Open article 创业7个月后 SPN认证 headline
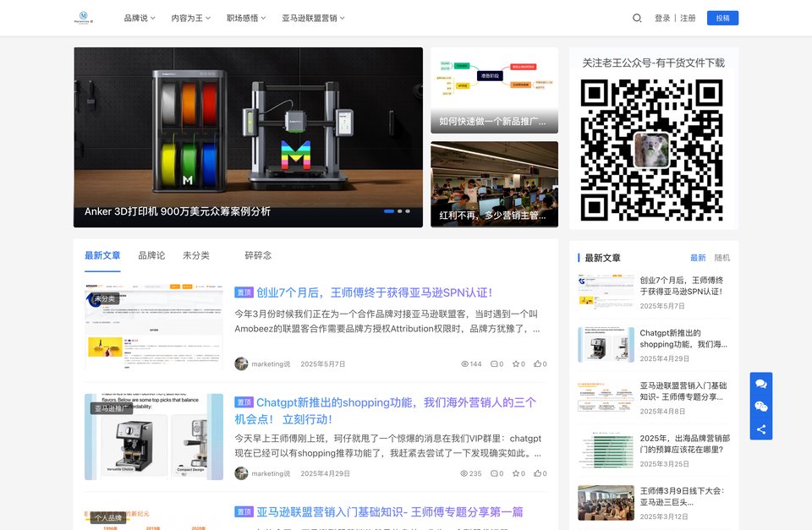The width and height of the screenshot is (812, 530). click(375, 292)
